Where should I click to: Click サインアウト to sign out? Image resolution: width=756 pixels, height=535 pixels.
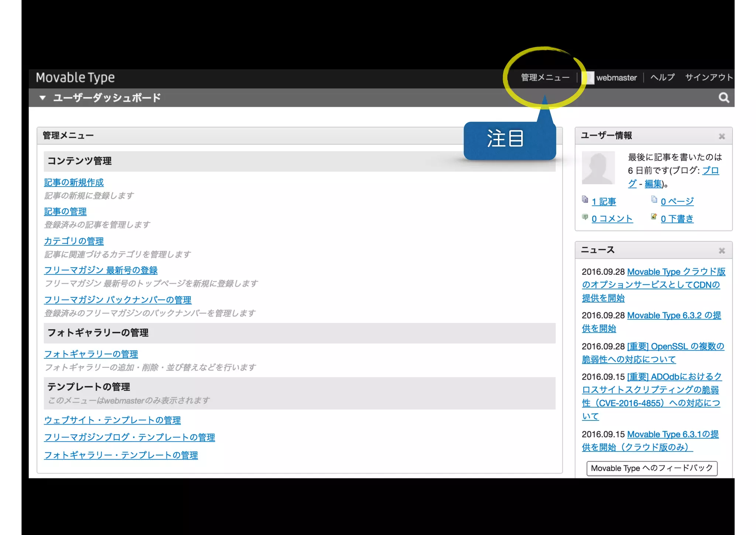709,77
